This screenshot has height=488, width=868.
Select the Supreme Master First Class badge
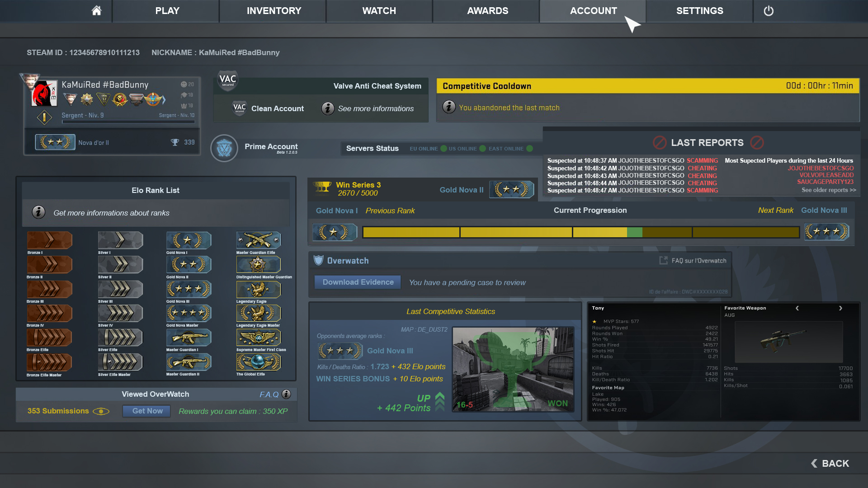[259, 338]
